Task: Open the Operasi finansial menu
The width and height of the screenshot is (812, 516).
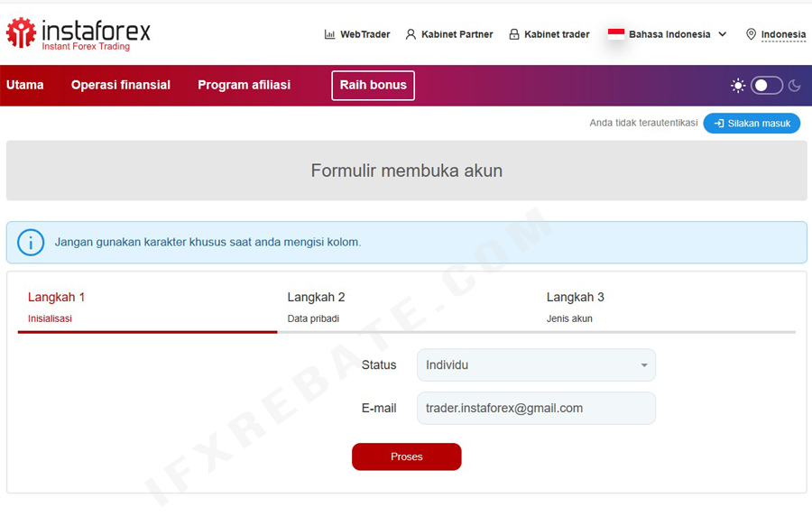Action: (121, 85)
